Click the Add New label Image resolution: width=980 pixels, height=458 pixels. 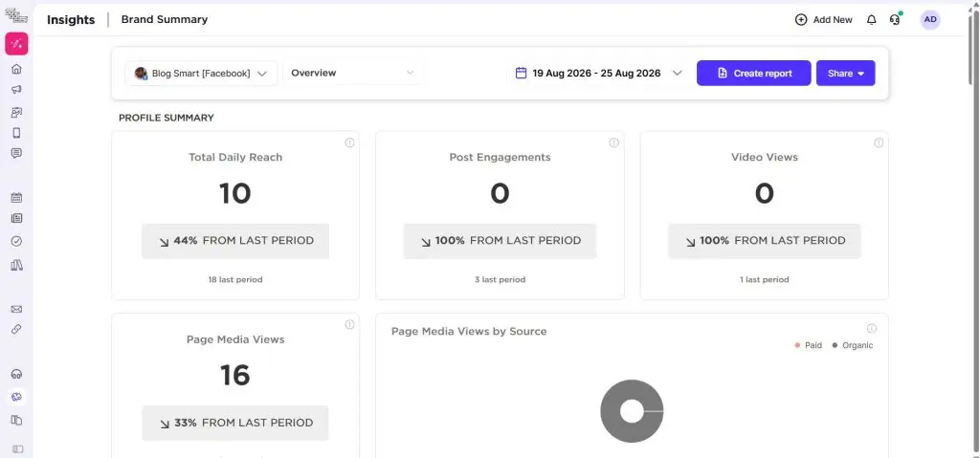point(833,20)
